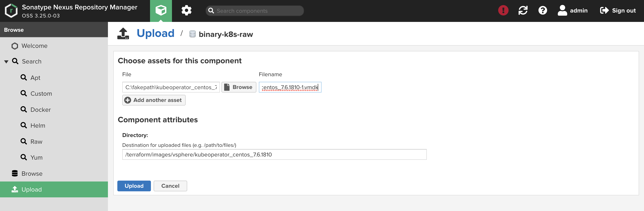Viewport: 644px width, 211px height.
Task: Click the red system status alert icon
Action: click(503, 11)
